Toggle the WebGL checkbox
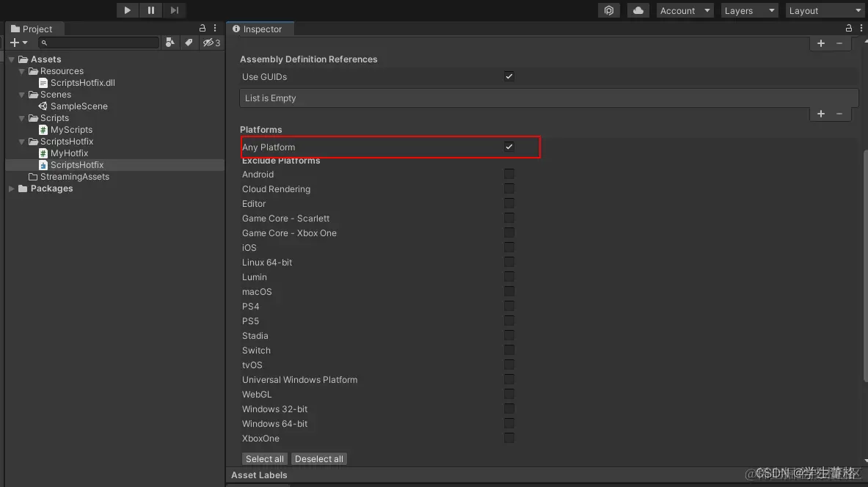 point(509,394)
